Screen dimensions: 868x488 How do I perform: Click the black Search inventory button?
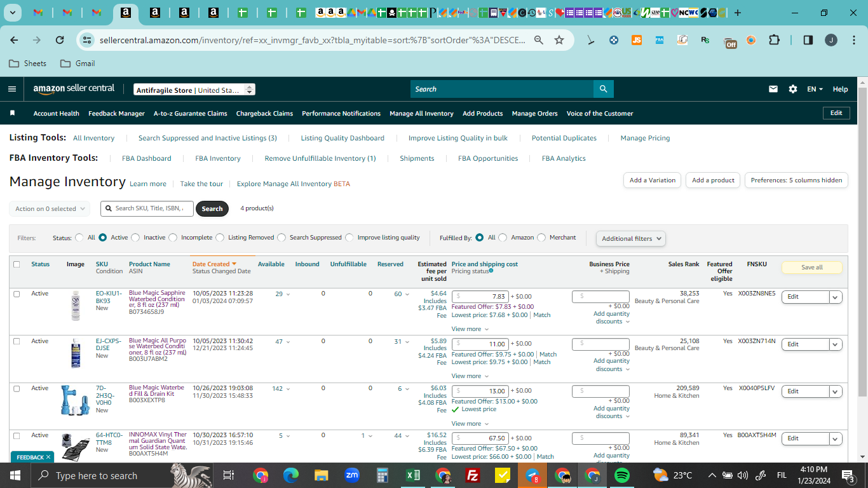(x=212, y=208)
